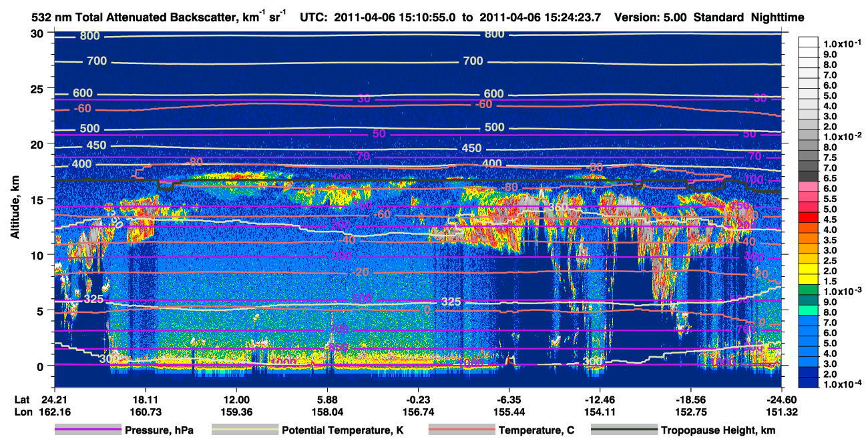The image size is (868, 445).
Task: Click colorbar label '6.5'
Action: coord(830,178)
